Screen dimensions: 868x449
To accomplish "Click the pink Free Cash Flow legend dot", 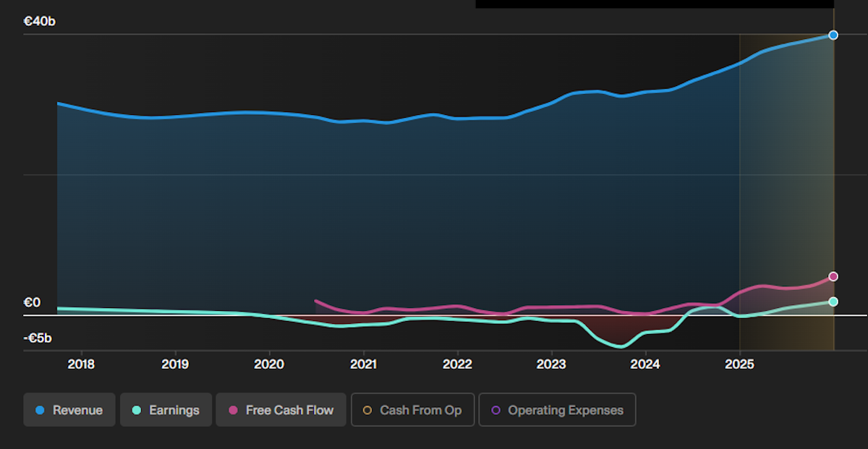I will point(233,410).
